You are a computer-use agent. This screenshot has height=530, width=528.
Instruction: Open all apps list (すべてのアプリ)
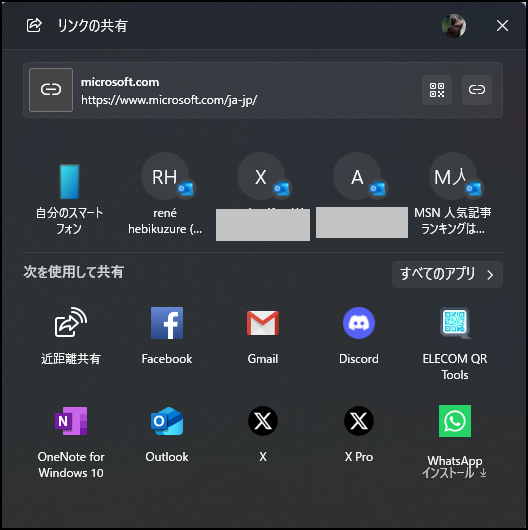pyautogui.click(x=447, y=274)
